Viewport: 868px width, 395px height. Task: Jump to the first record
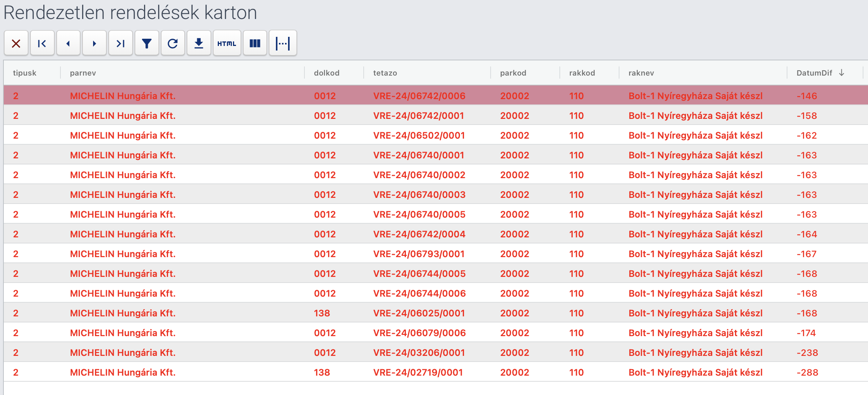tap(42, 43)
